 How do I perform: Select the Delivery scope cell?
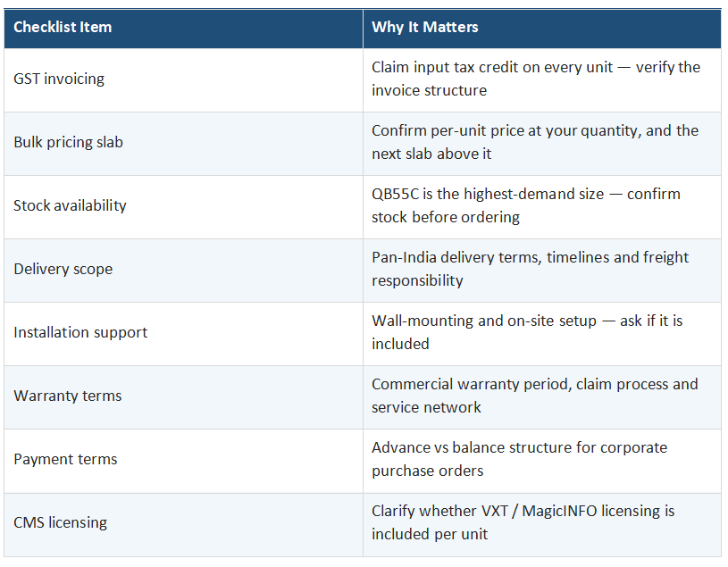coord(183,271)
